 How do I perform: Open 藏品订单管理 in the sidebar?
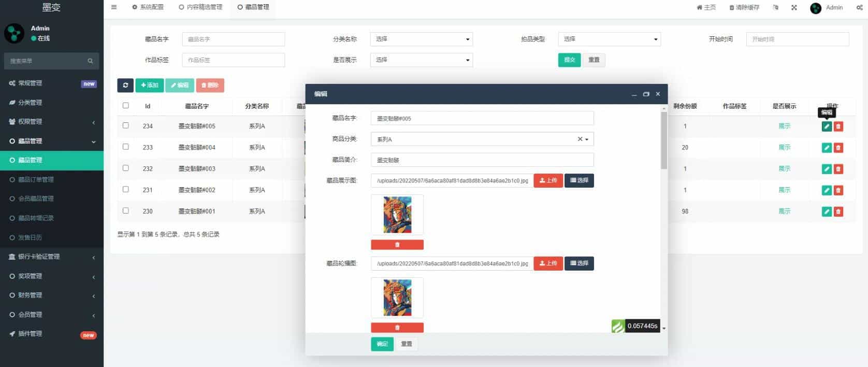[36, 180]
